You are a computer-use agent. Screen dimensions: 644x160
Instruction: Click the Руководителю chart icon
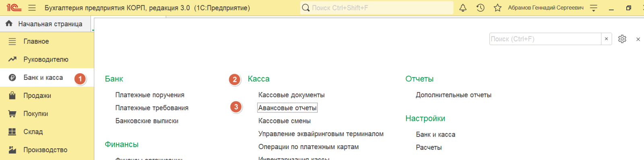12,59
